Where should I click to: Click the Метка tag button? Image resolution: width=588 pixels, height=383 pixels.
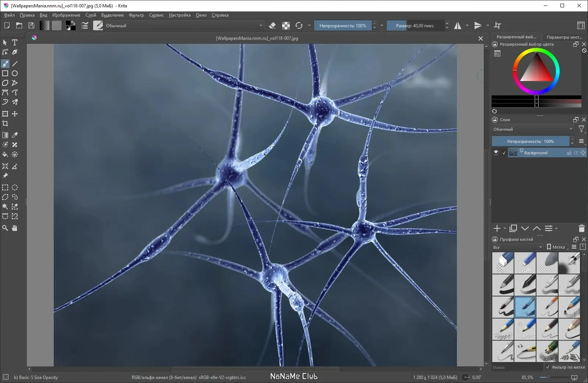[x=557, y=247]
